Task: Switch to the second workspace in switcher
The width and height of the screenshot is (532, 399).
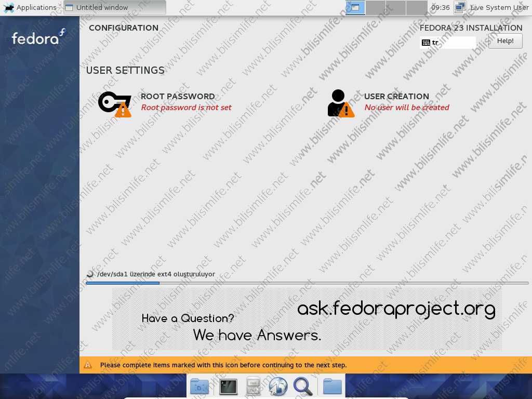Action: (x=376, y=7)
